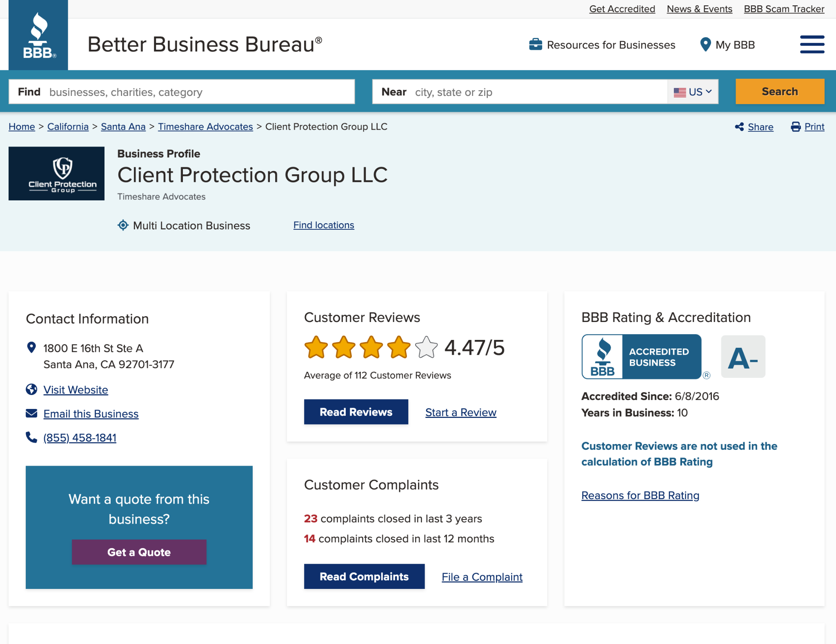Click 'Average of 112 Customer Reviews' text
This screenshot has width=836, height=644.
click(x=378, y=375)
